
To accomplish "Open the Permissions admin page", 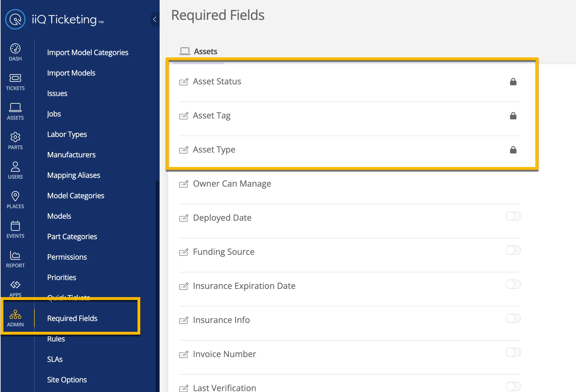I will [67, 257].
